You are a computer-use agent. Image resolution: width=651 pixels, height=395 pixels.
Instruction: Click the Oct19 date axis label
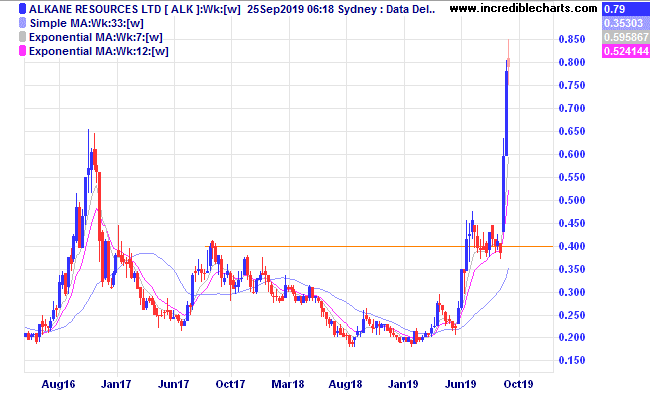click(x=518, y=385)
